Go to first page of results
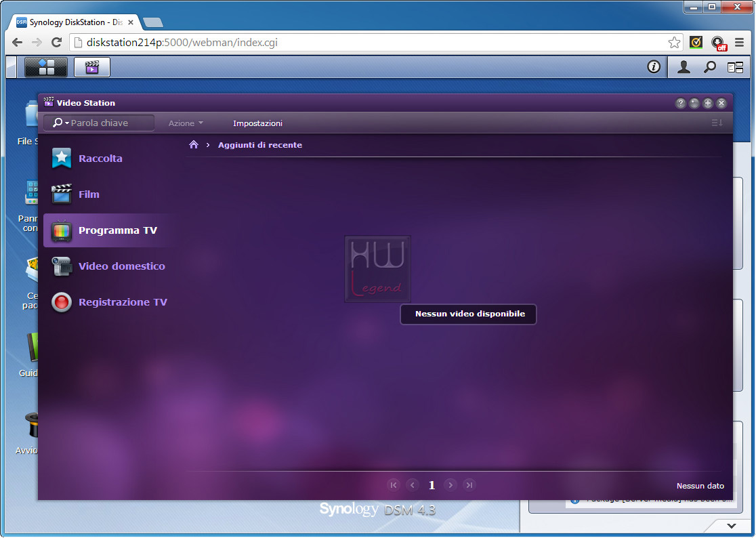The width and height of the screenshot is (756, 538). click(394, 485)
